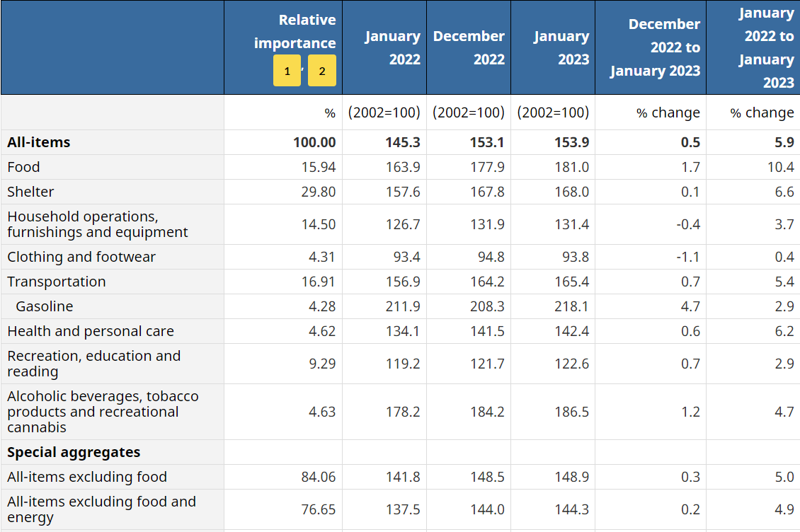Select Food monthly change value 1.7
Screen dimensions: 800x532
point(691,167)
